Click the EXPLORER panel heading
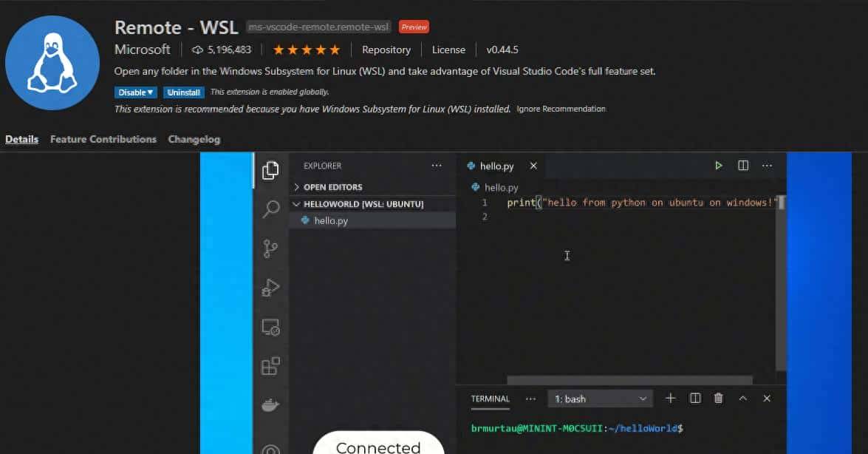 point(322,166)
